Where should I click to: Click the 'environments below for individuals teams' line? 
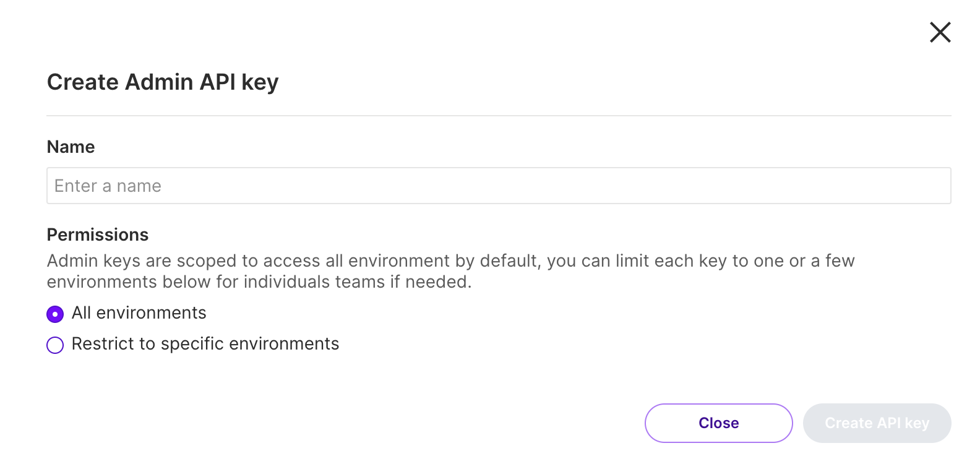pos(259,282)
